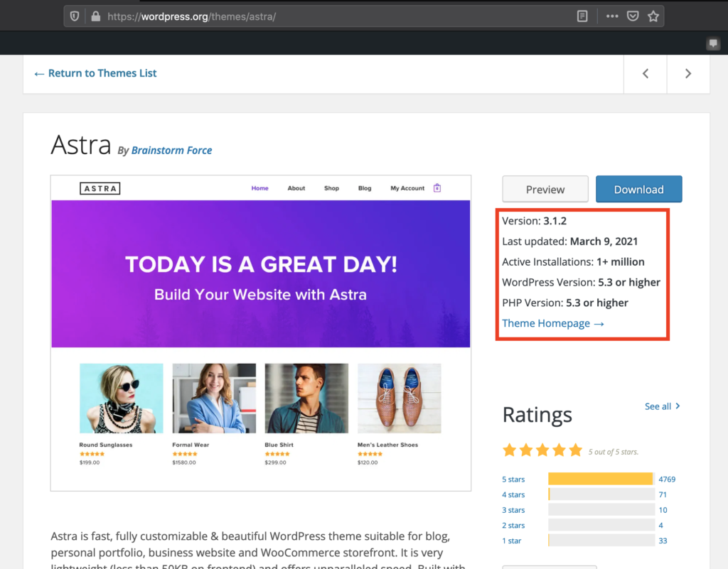
Task: Bookmark this page with star icon
Action: pos(653,16)
